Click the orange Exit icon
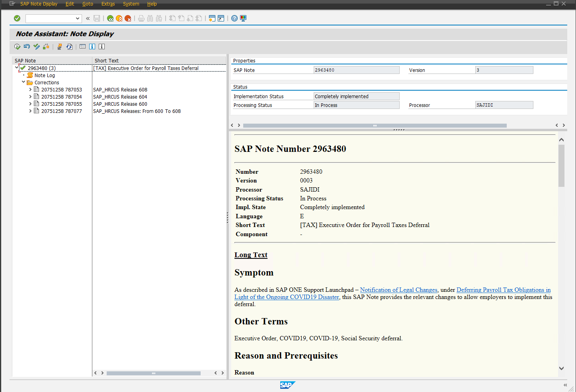This screenshot has width=576, height=392. pyautogui.click(x=119, y=18)
